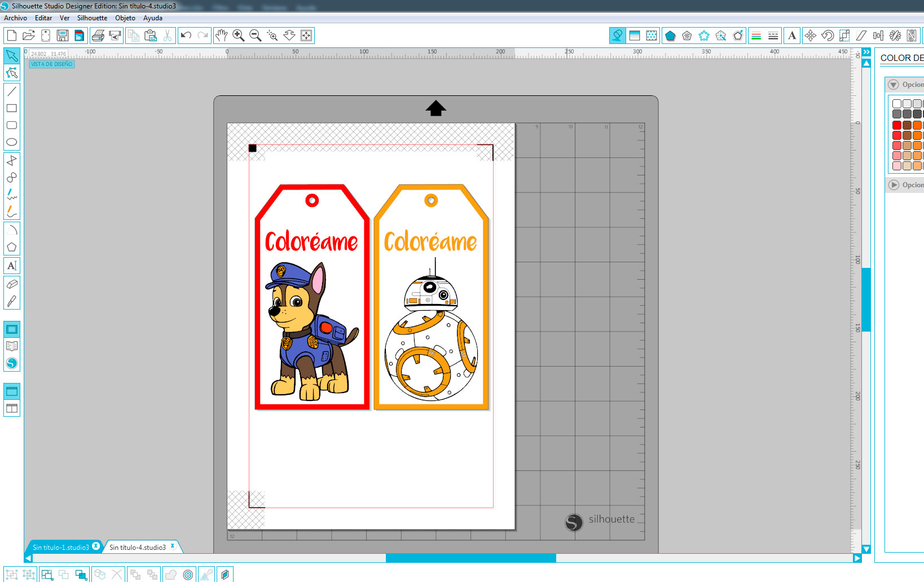Select the Ellipse drawing tool

click(12, 142)
